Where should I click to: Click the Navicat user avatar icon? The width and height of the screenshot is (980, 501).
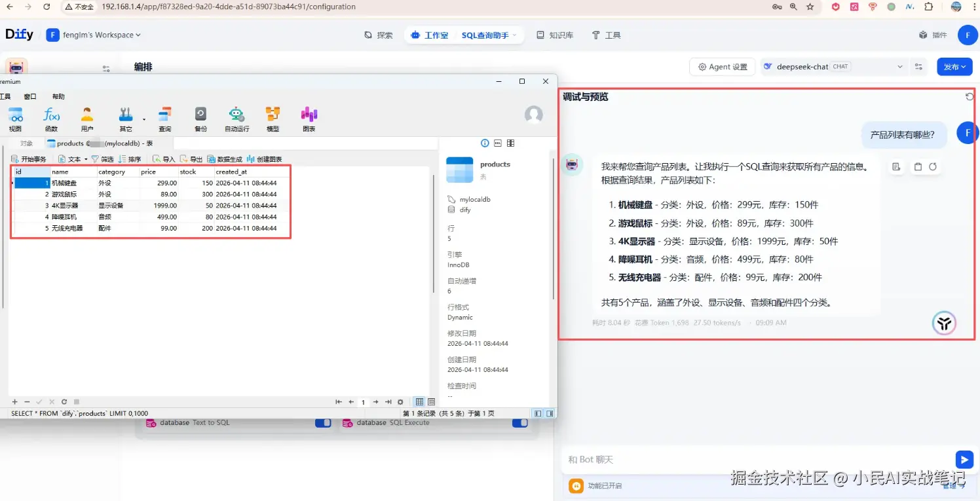pyautogui.click(x=534, y=115)
